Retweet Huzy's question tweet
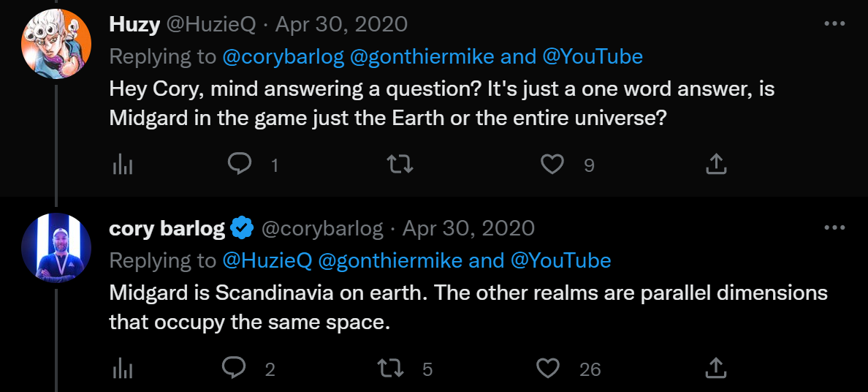 pyautogui.click(x=400, y=165)
